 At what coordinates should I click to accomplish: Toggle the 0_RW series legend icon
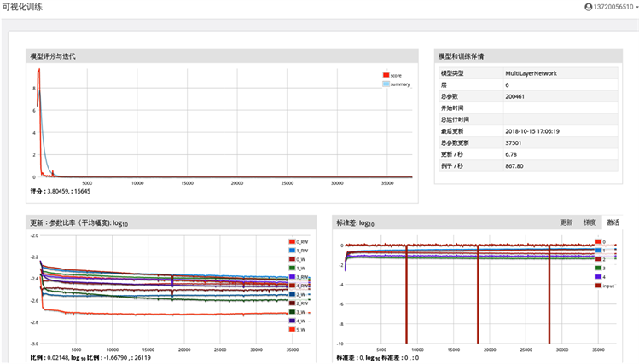pyautogui.click(x=292, y=242)
